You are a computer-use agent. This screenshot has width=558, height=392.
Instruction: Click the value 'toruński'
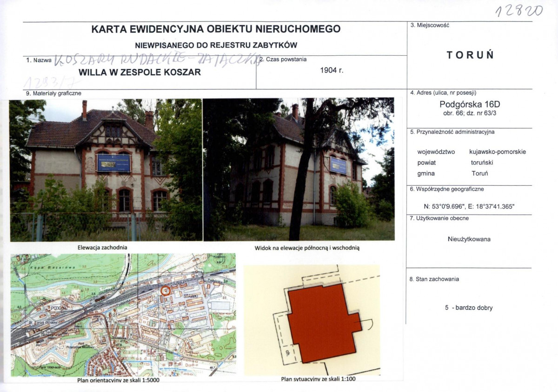pos(482,163)
